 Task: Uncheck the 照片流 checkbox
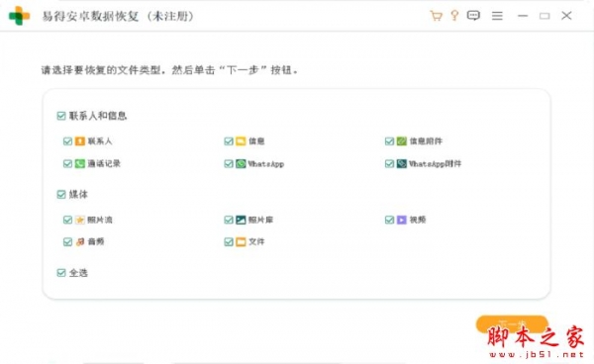pos(67,220)
